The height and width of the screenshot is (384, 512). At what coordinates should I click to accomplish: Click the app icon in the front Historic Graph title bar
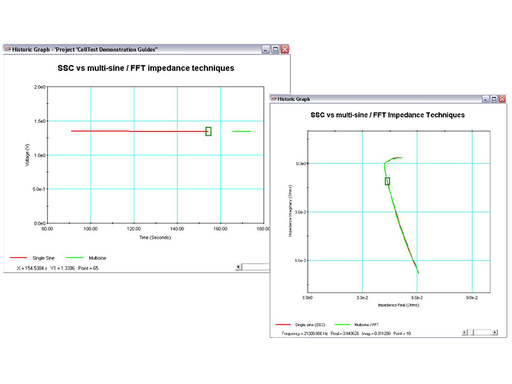pyautogui.click(x=274, y=99)
